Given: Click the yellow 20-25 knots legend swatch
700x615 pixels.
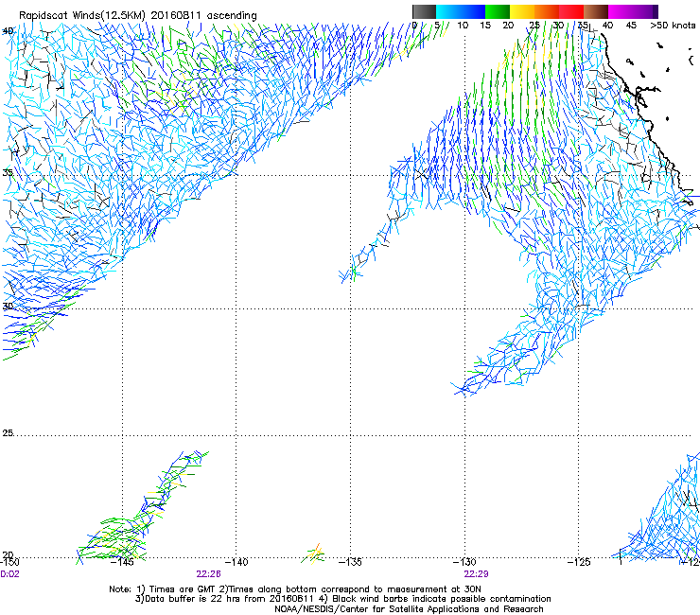Looking at the screenshot, I should [x=522, y=11].
